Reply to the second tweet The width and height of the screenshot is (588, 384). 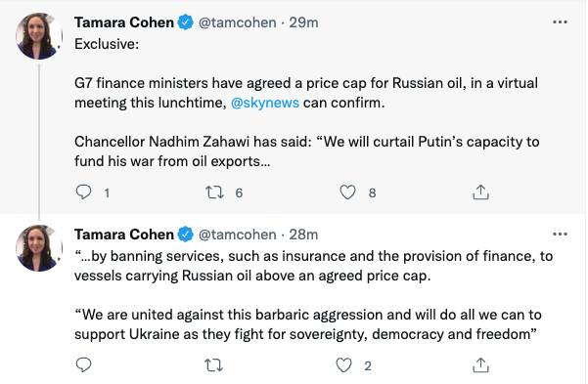tap(83, 364)
